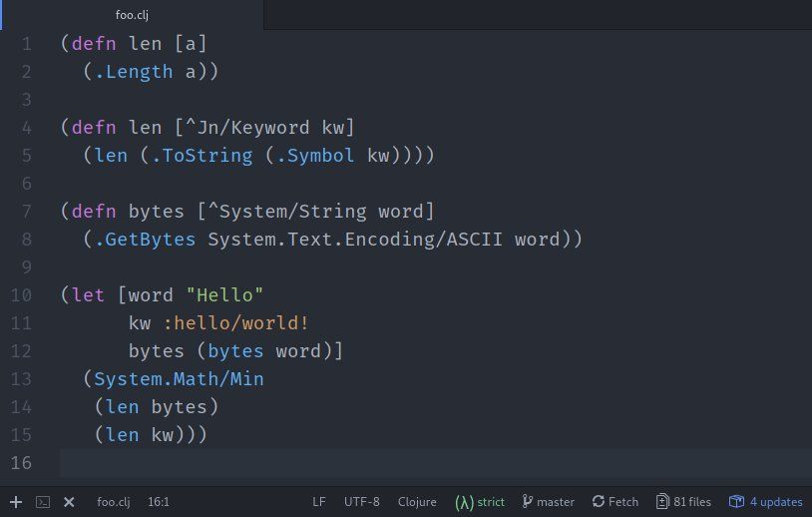This screenshot has width=812, height=517.
Task: Toggle parinfer strict mode indicator
Action: click(480, 502)
